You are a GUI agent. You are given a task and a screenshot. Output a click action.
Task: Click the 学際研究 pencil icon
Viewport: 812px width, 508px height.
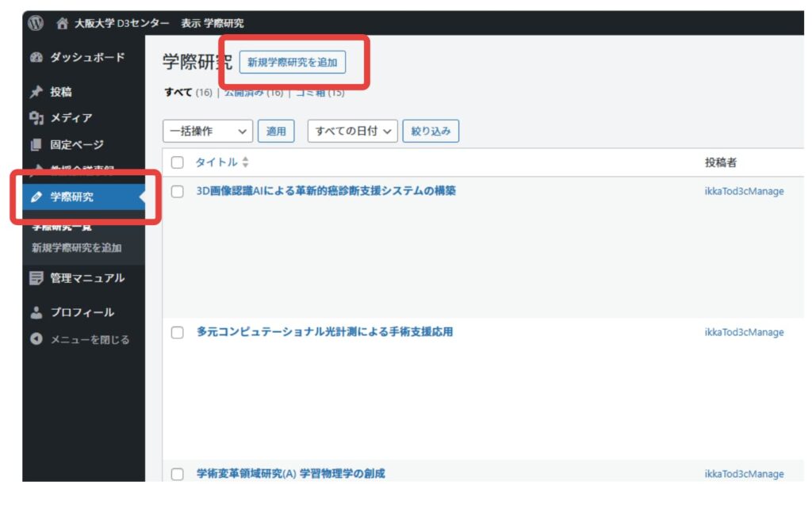tap(36, 197)
